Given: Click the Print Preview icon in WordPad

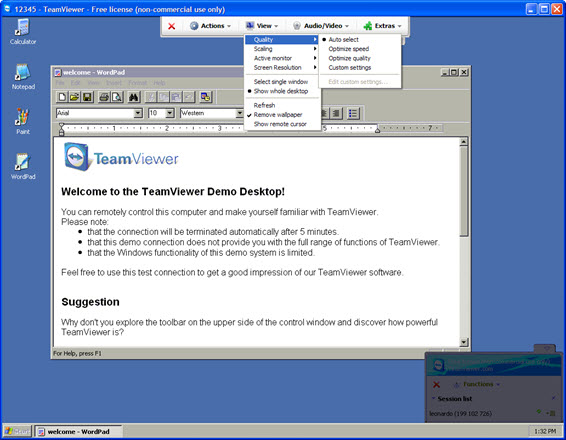Looking at the screenshot, I should point(117,97).
